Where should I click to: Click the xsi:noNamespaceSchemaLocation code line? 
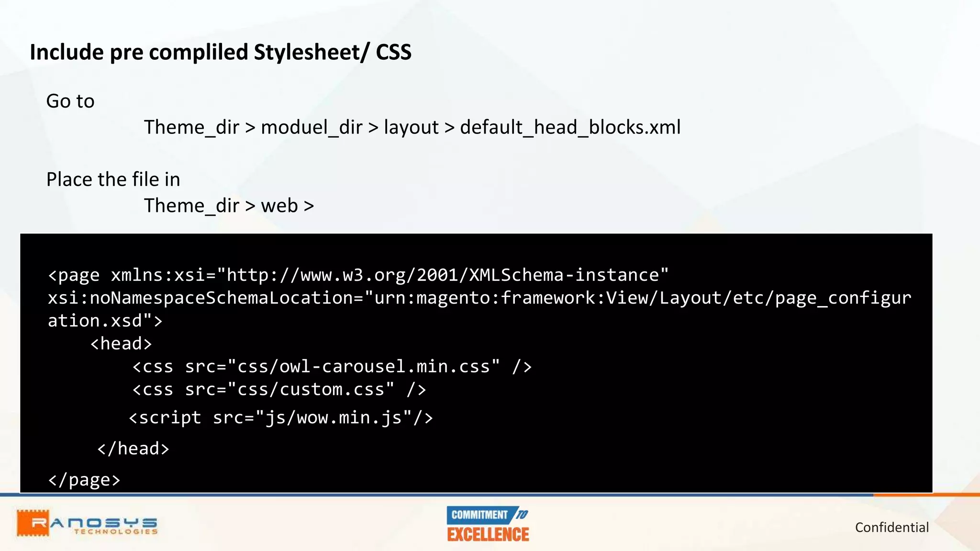479,298
